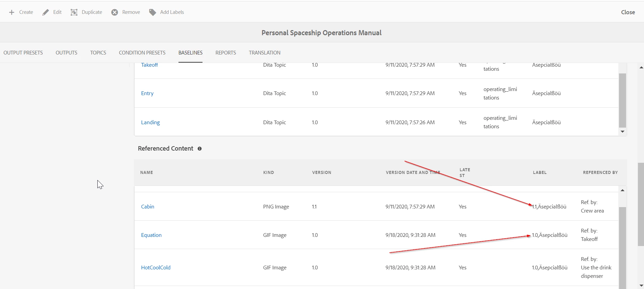
Task: Go to the Topics tab
Action: tap(98, 52)
